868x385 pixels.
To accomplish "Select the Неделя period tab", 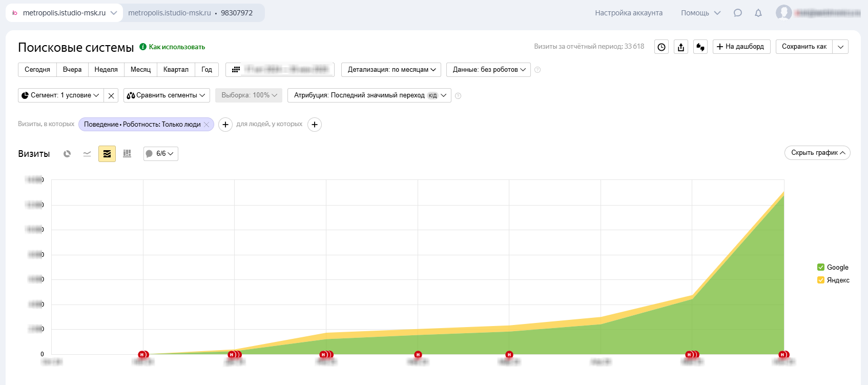I will click(x=106, y=70).
